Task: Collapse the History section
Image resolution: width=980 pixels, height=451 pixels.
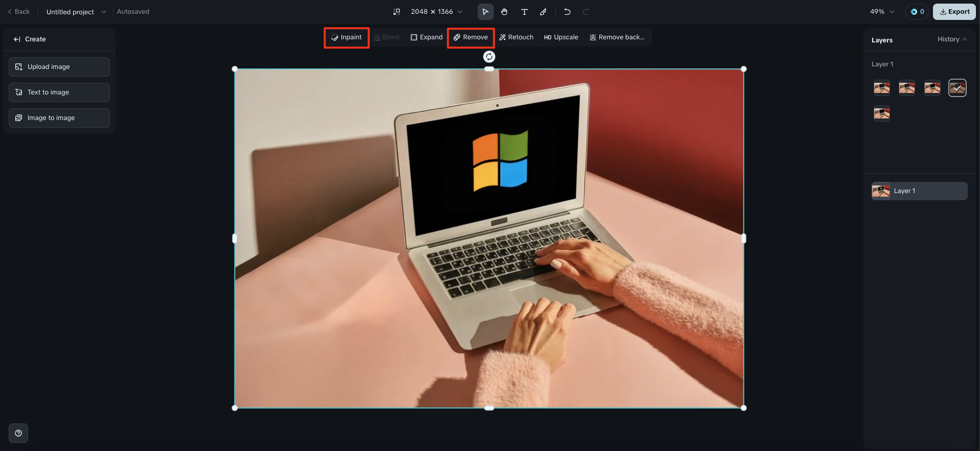Action: tap(952, 39)
